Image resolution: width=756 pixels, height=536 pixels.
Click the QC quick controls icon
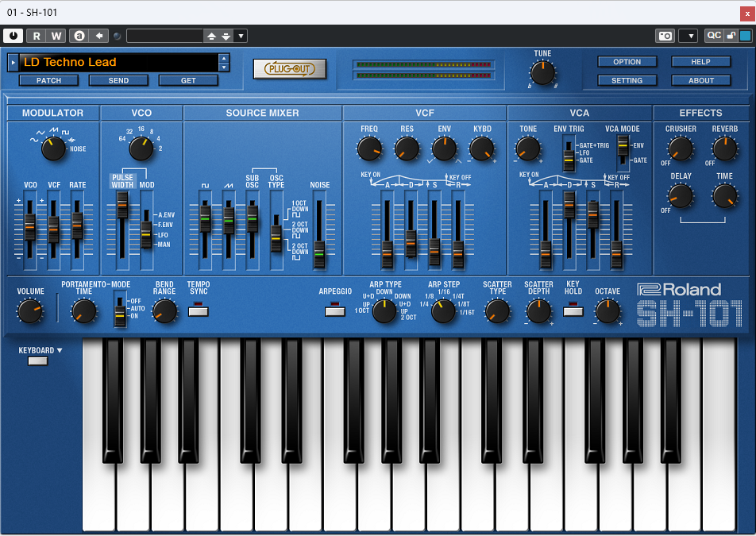coord(714,36)
